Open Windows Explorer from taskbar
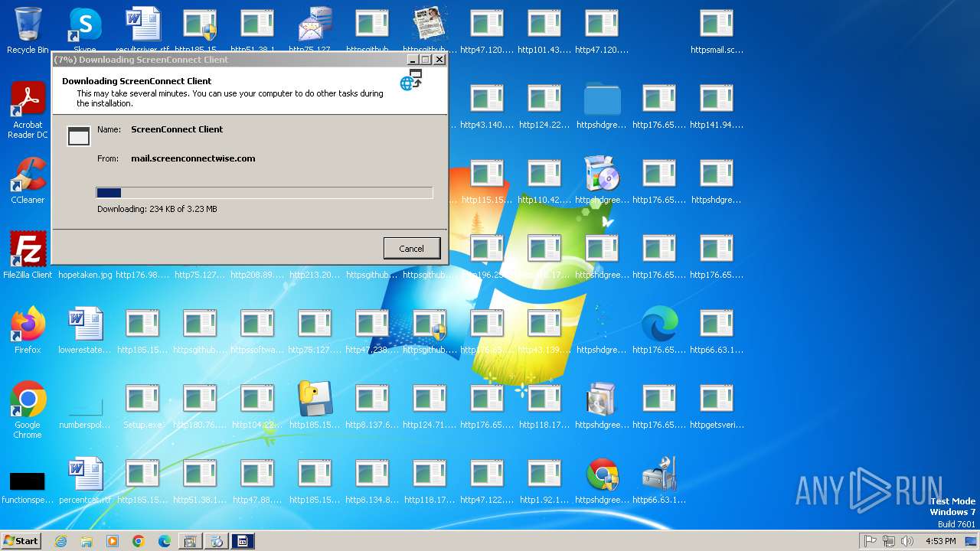980x551 pixels. [87, 541]
